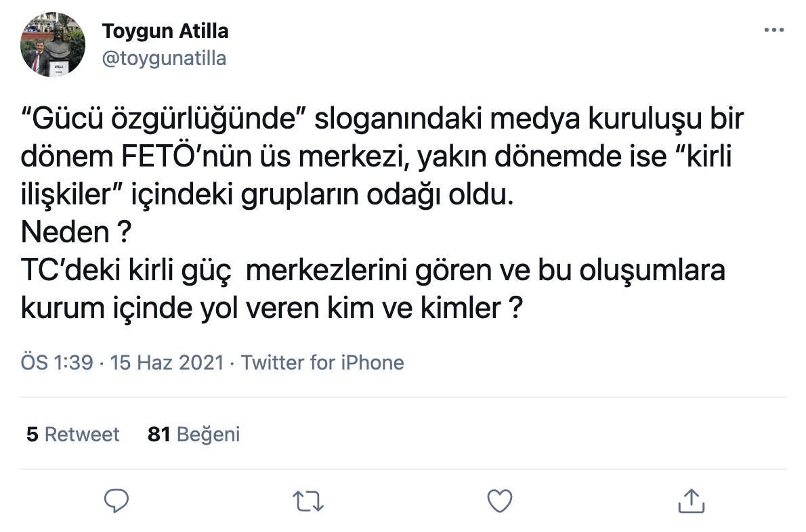The image size is (806, 532).
Task: Open the three-dot more options menu
Action: 773,30
